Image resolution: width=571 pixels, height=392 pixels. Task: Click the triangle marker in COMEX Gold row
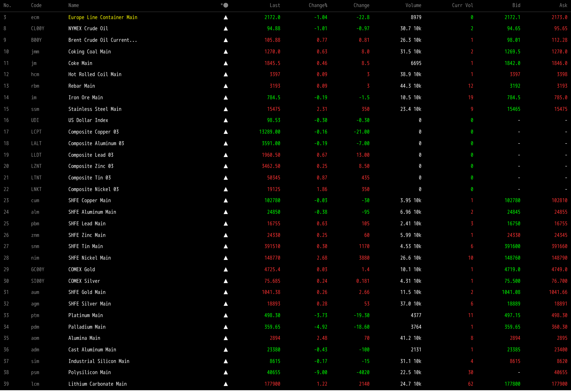pyautogui.click(x=226, y=270)
